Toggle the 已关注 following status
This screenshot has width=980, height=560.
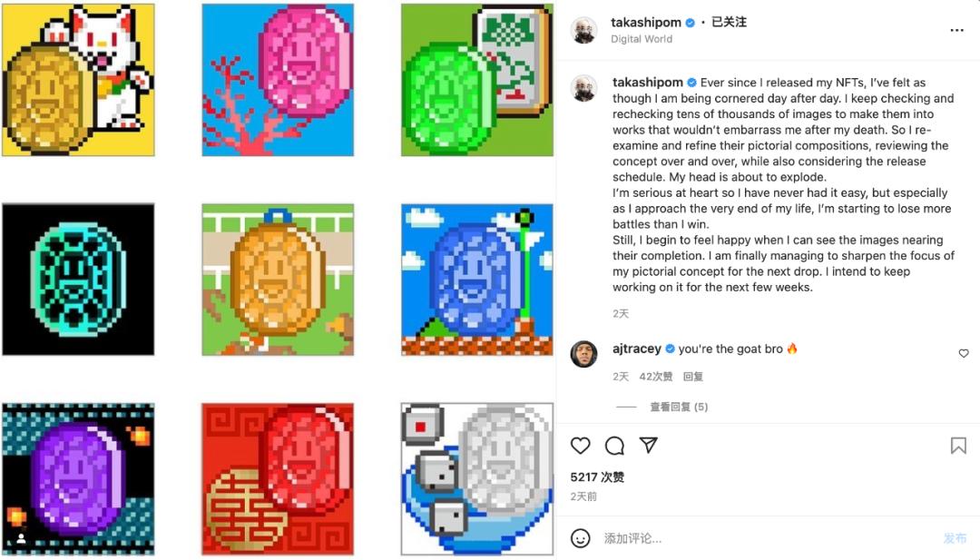[729, 22]
